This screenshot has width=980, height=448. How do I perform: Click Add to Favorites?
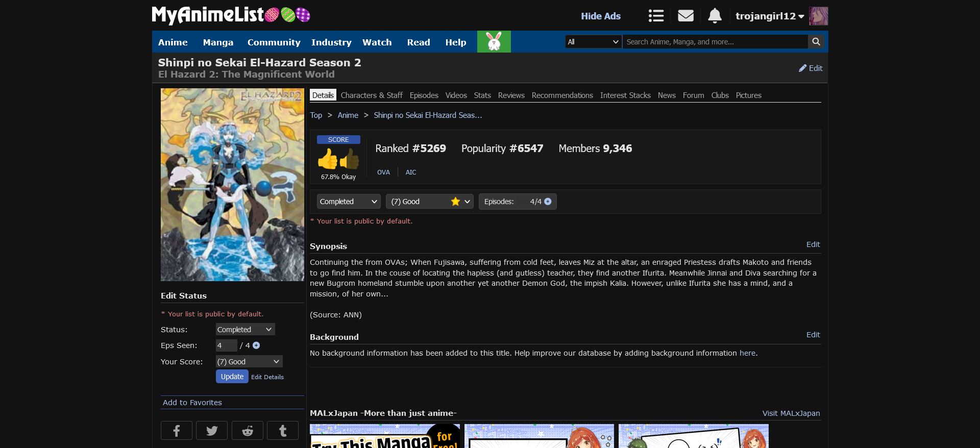(192, 403)
